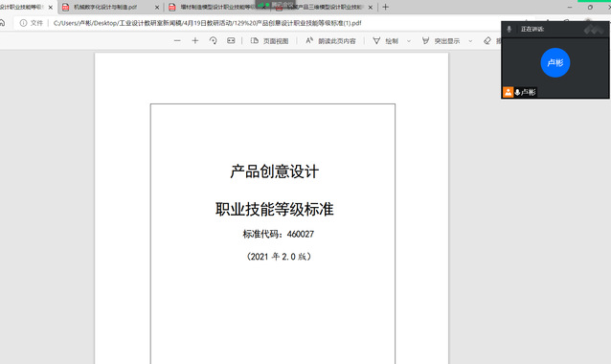The height and width of the screenshot is (364, 611).
Task: Toggle the microphone in speaking panel
Action: 509,30
